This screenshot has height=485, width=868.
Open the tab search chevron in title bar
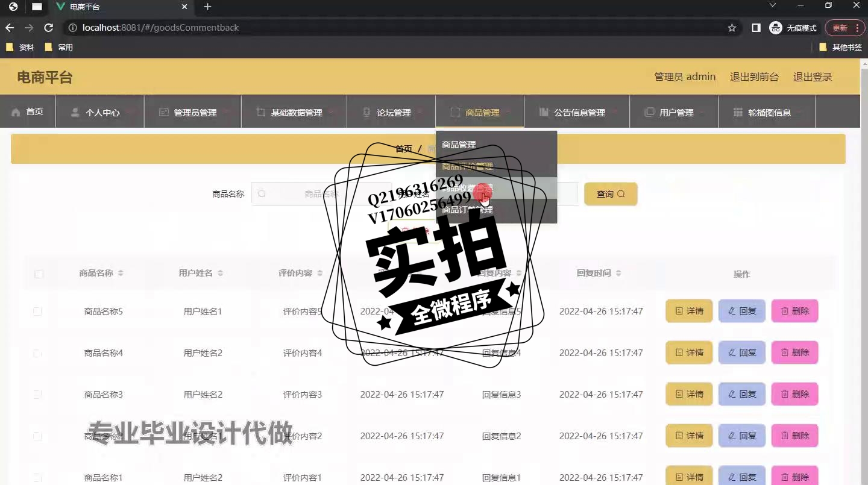click(773, 5)
